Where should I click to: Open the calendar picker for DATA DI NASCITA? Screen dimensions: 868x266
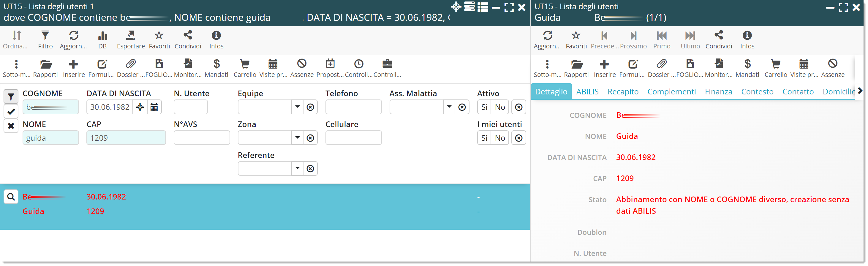(x=154, y=107)
